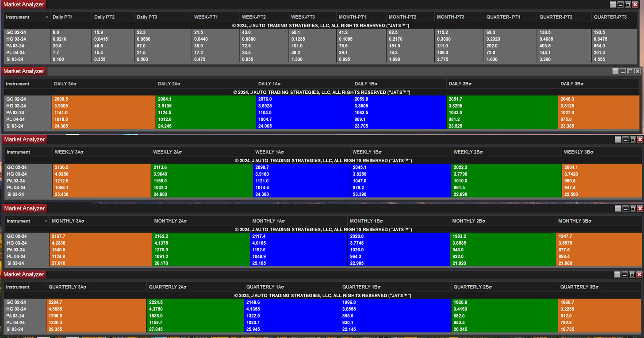Click the sort arrow beside Instrument in the Daily PT1 window
This screenshot has height=338, width=644.
(47, 17)
